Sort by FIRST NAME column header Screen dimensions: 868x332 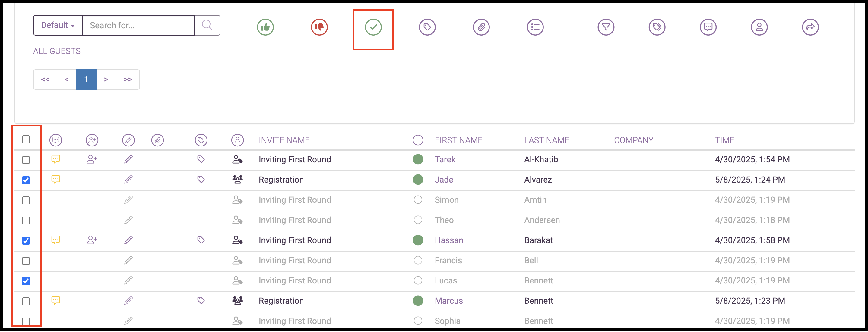(x=458, y=140)
